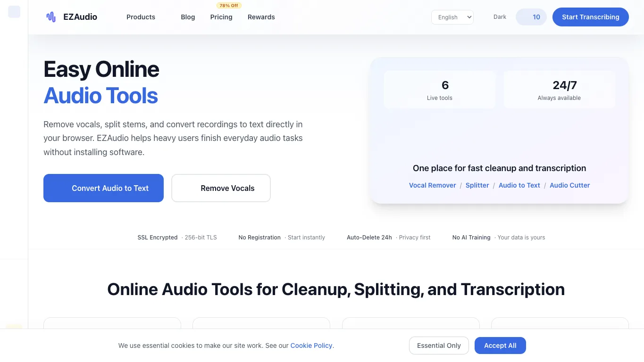Click the Remove Vocals button

221,188
